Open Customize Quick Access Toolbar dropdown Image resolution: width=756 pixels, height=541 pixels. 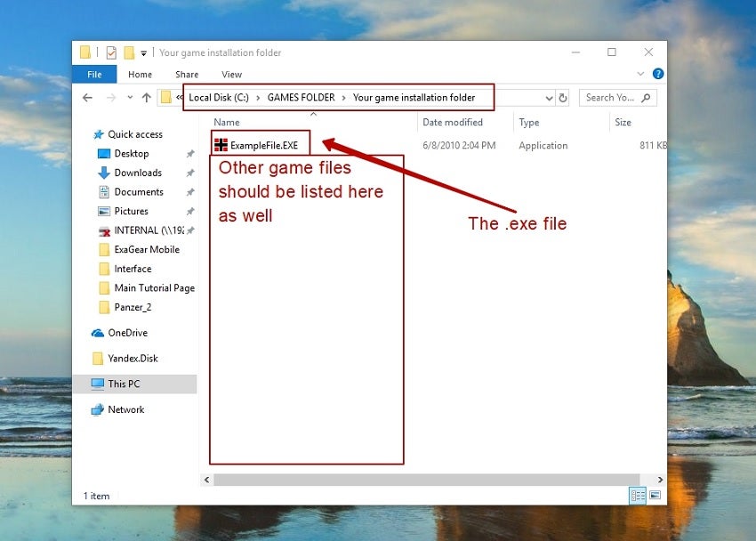pyautogui.click(x=144, y=53)
